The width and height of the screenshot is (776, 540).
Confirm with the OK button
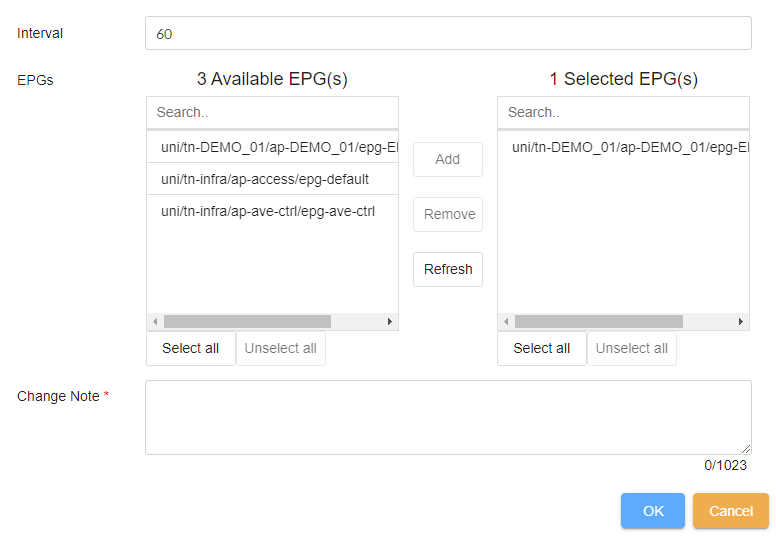[653, 511]
